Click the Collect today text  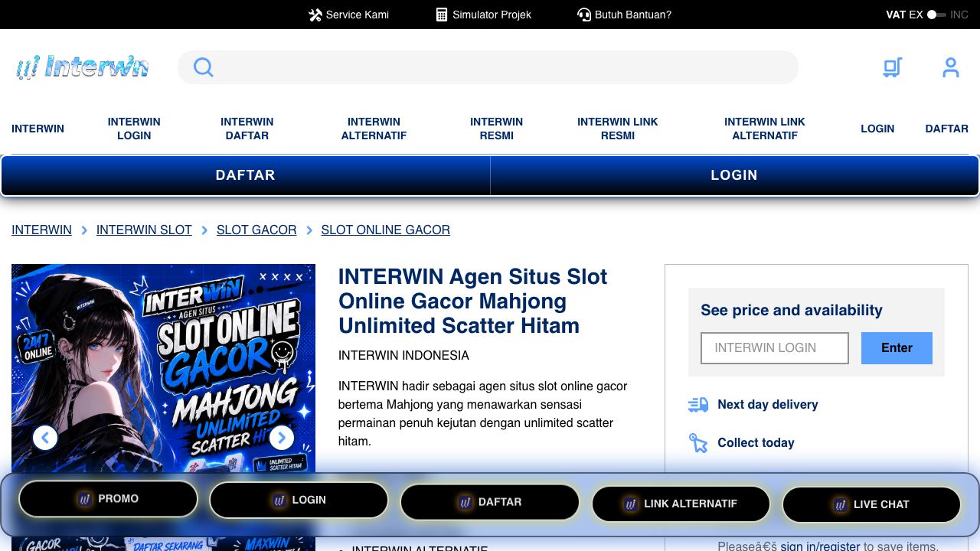click(756, 443)
